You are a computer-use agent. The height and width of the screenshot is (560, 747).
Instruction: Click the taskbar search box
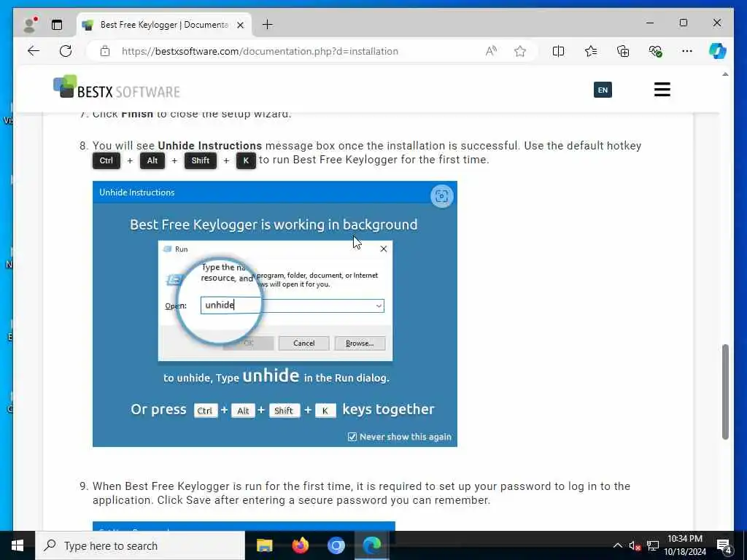[x=140, y=545]
